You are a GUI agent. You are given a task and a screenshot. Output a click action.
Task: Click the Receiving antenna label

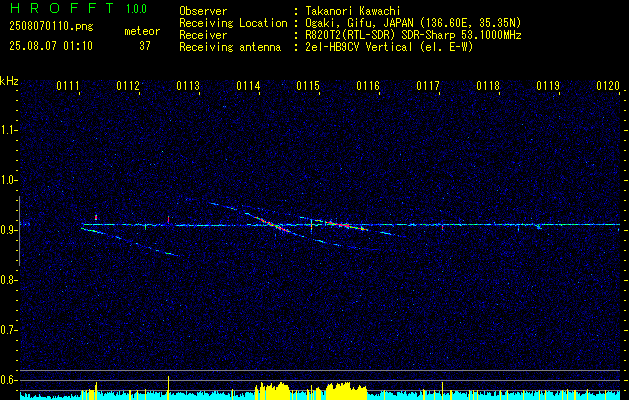(x=230, y=47)
